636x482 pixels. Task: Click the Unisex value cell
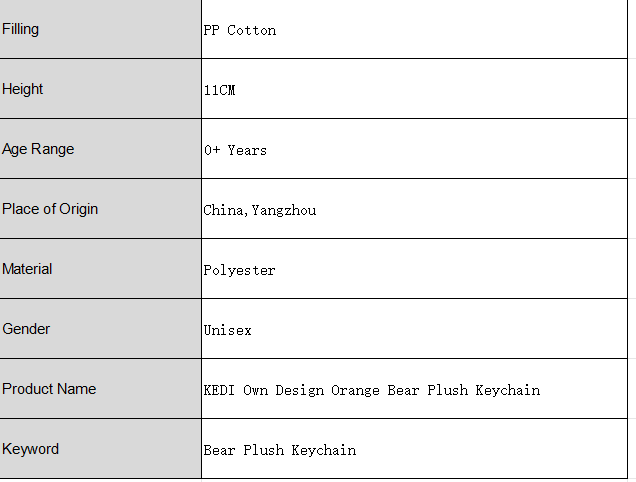pos(415,329)
